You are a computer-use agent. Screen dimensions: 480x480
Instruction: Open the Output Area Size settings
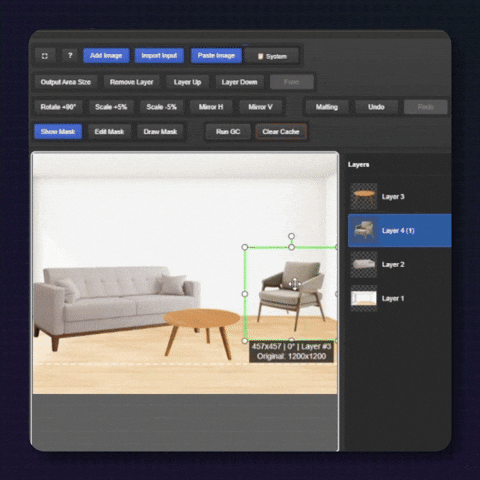[x=66, y=82]
